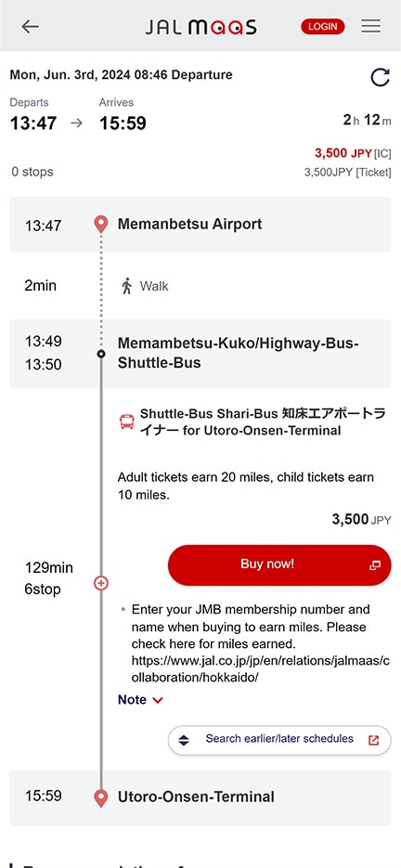Click the red shuttle bus icon
401x868 pixels.
127,422
